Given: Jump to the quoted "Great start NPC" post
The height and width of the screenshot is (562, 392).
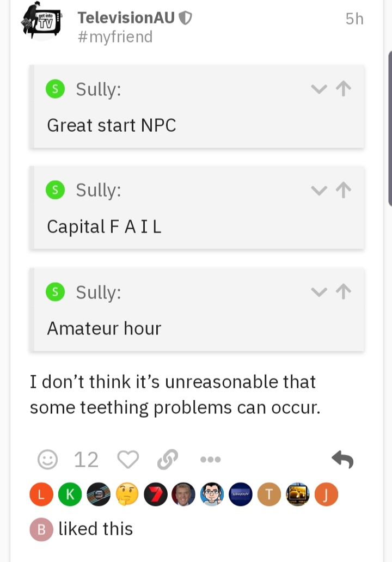Looking at the screenshot, I should [x=344, y=89].
